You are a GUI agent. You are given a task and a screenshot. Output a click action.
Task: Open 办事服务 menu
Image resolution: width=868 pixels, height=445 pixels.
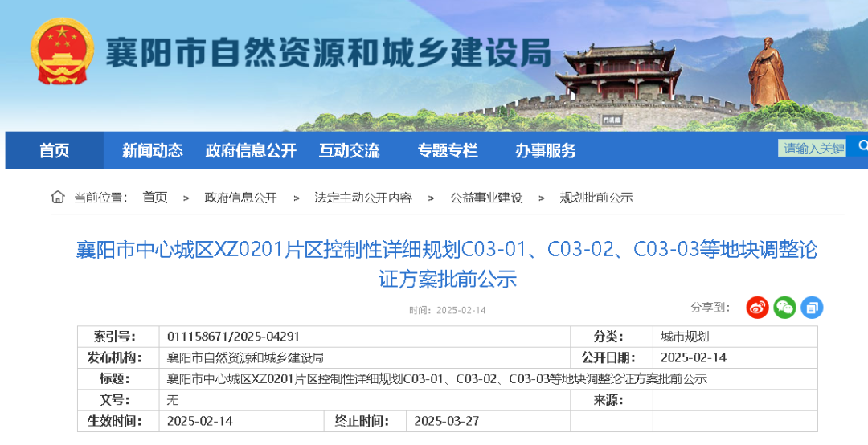[x=546, y=150]
